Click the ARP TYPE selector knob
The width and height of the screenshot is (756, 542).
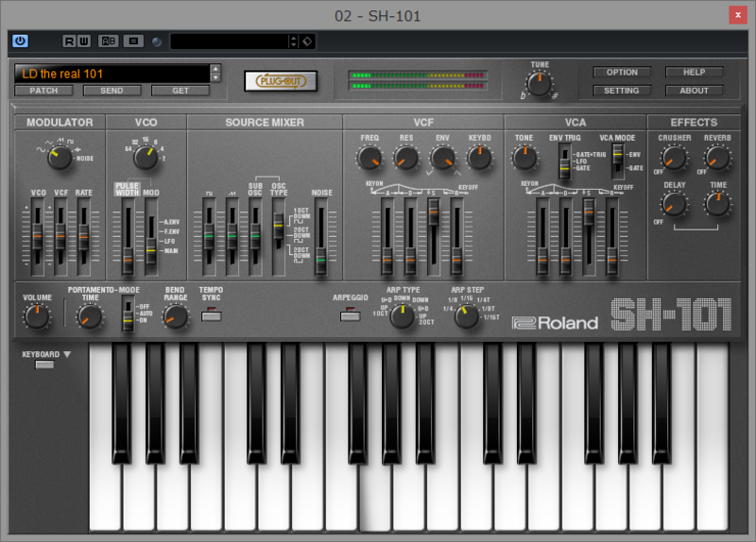tap(402, 315)
